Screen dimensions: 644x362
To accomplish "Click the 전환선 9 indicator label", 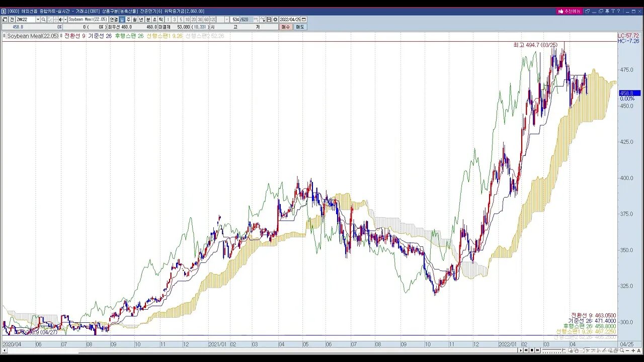I will tap(75, 36).
